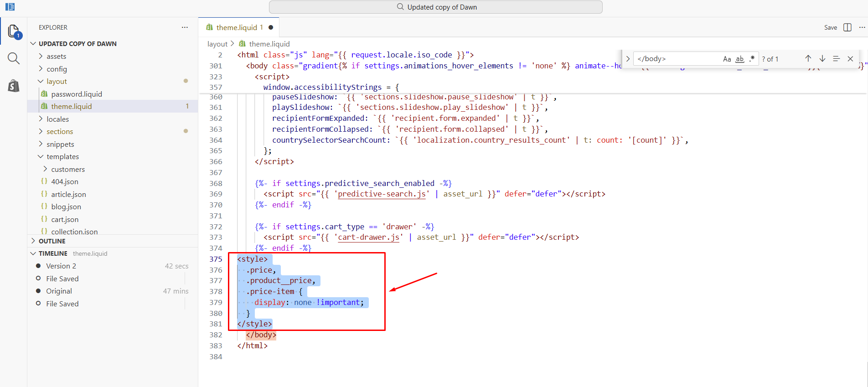The width and height of the screenshot is (868, 387).
Task: Toggle the sidebar menu icon at top left
Action: coord(10,7)
